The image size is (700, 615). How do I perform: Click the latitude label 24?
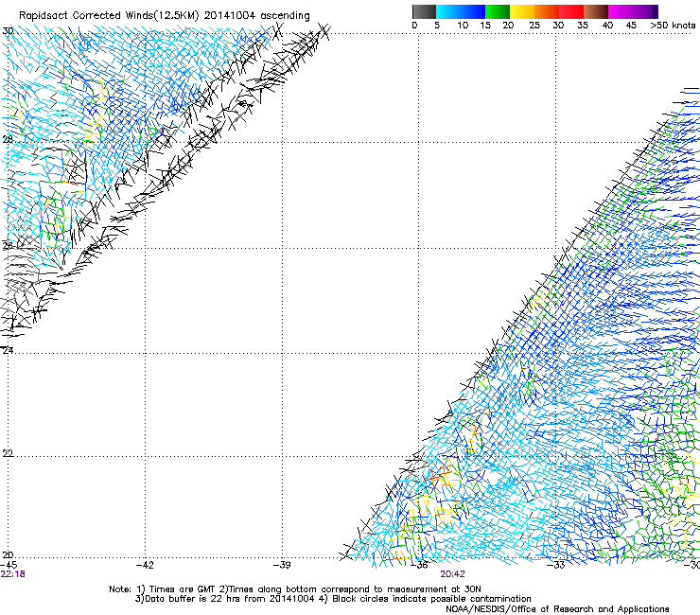pyautogui.click(x=8, y=351)
